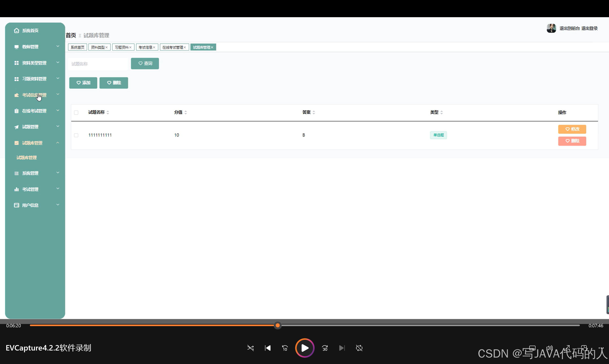Viewport: 609px width, 364px height.
Task: Click the 资料类型管理 grid icon
Action: [x=16, y=63]
